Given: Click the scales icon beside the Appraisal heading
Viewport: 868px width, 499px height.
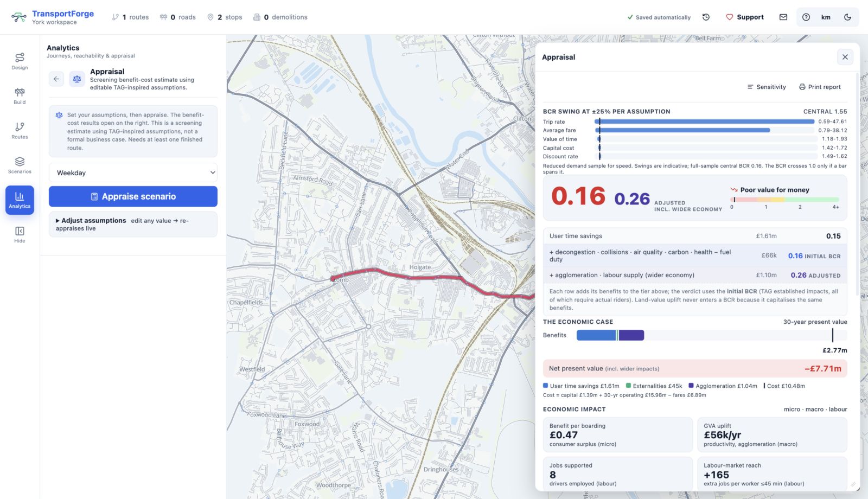Looking at the screenshot, I should click(x=77, y=79).
